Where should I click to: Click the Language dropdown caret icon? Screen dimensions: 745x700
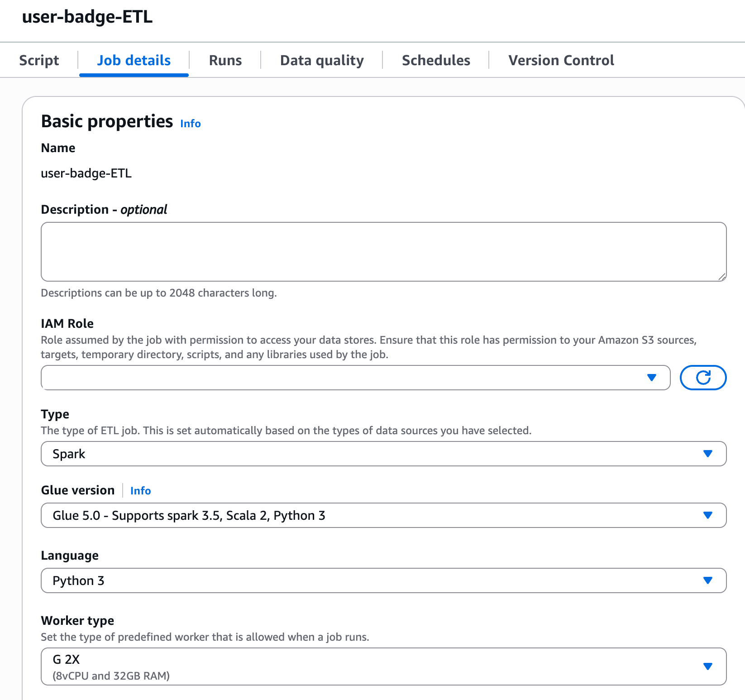(708, 580)
